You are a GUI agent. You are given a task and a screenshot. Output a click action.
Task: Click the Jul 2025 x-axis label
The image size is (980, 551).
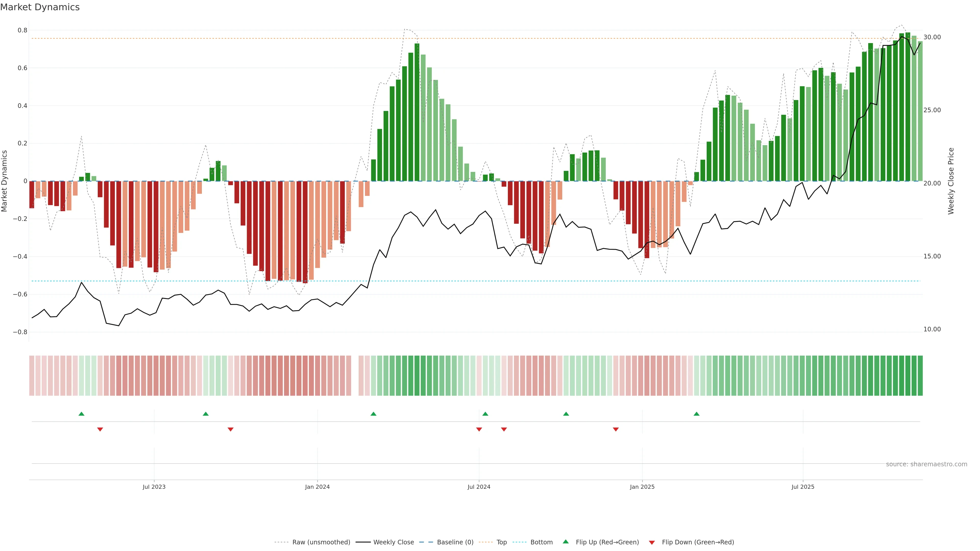pyautogui.click(x=803, y=487)
